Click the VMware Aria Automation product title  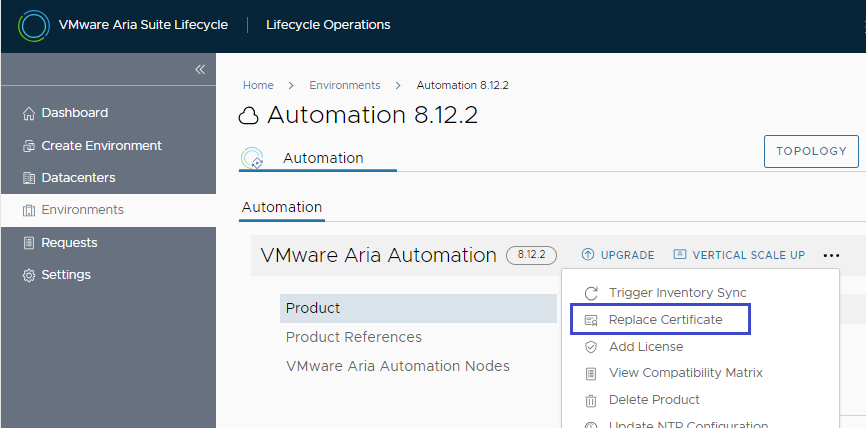pyautogui.click(x=378, y=255)
